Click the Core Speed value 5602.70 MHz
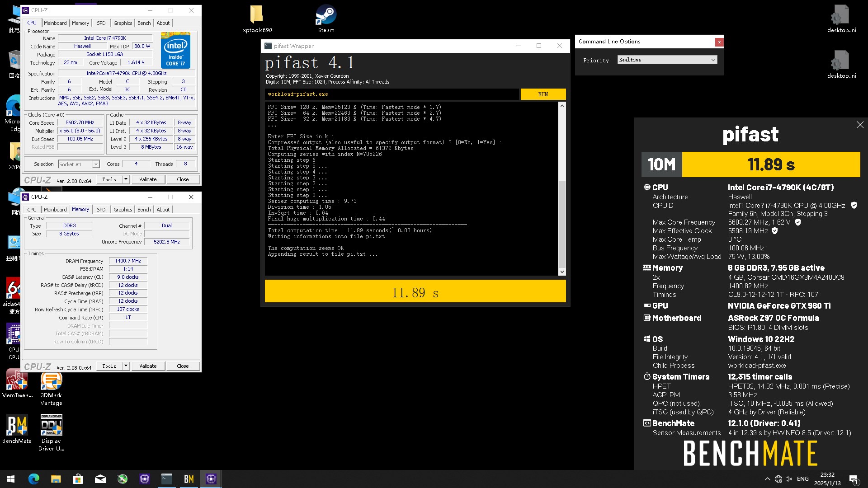This screenshot has height=488, width=868. pos(80,122)
